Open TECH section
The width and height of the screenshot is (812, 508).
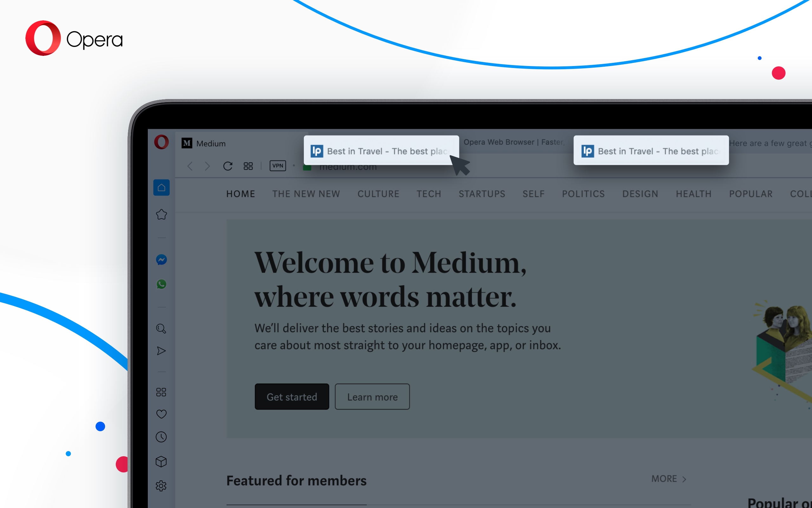429,194
